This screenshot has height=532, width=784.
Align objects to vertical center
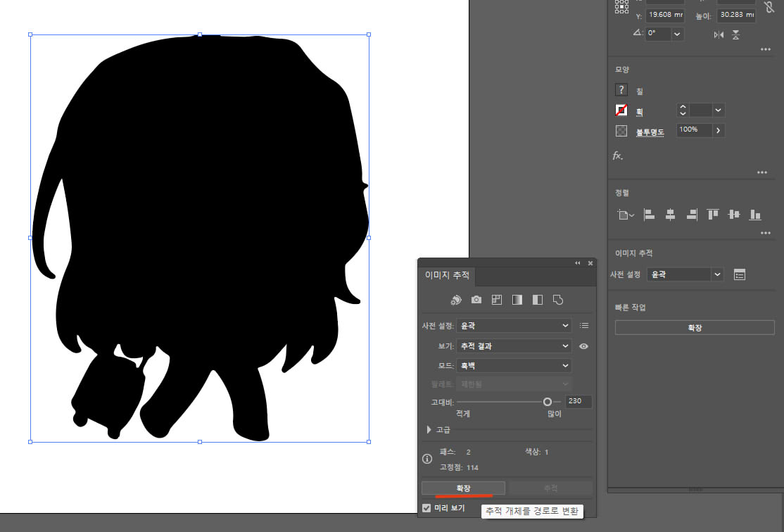tap(734, 215)
